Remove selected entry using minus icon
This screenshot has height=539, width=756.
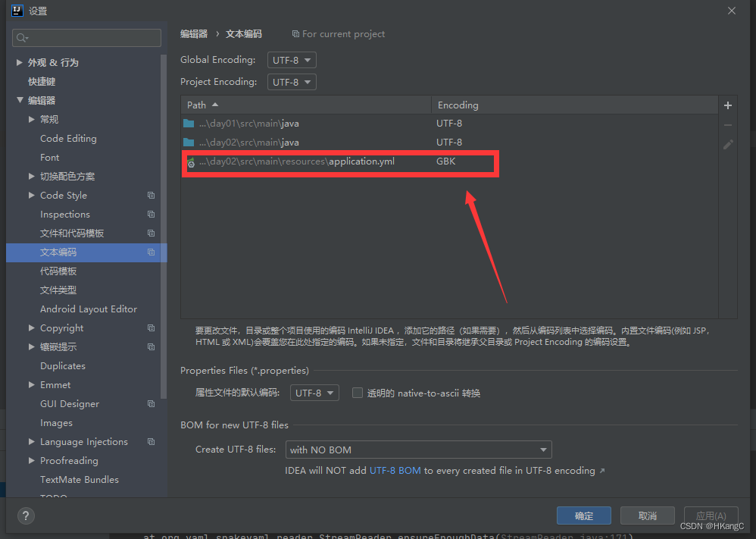pos(728,125)
